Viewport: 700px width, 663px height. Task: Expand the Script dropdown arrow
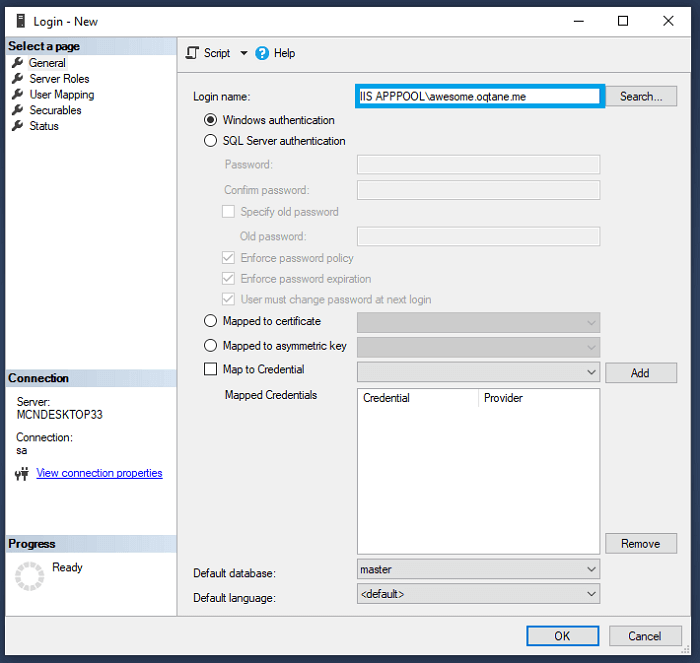(244, 53)
